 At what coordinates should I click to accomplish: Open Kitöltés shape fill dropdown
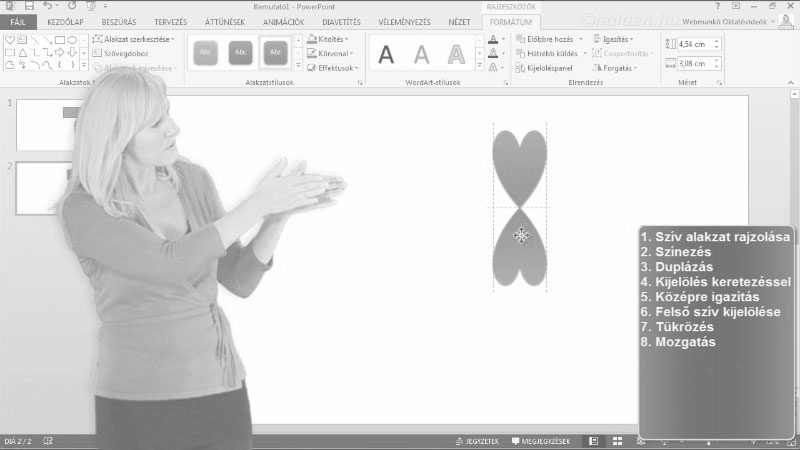(328, 39)
